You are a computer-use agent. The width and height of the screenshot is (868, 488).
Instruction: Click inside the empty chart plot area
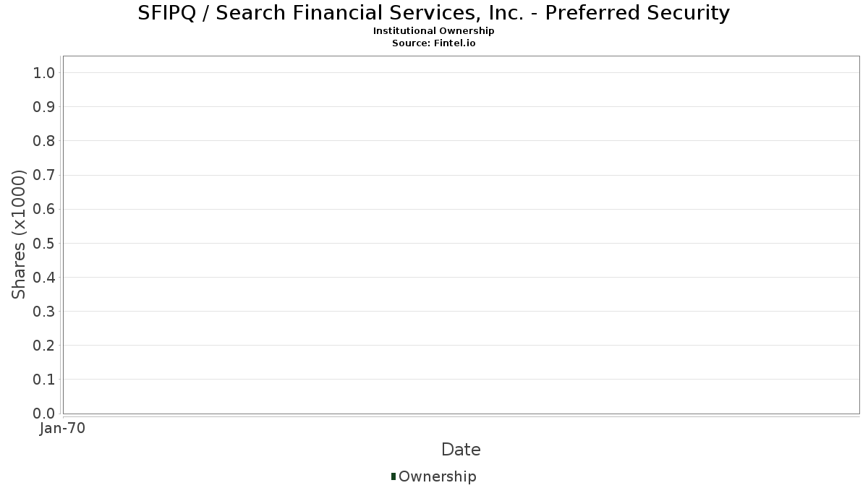461,234
